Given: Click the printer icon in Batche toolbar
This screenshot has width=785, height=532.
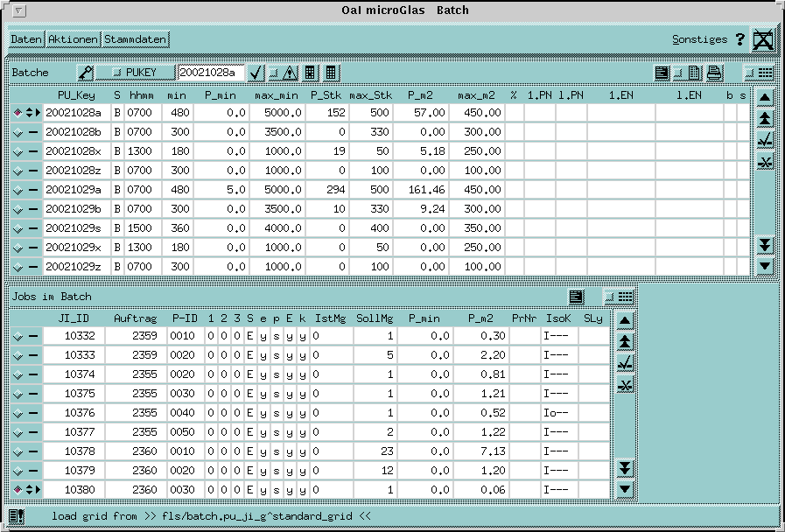Looking at the screenshot, I should [x=714, y=73].
